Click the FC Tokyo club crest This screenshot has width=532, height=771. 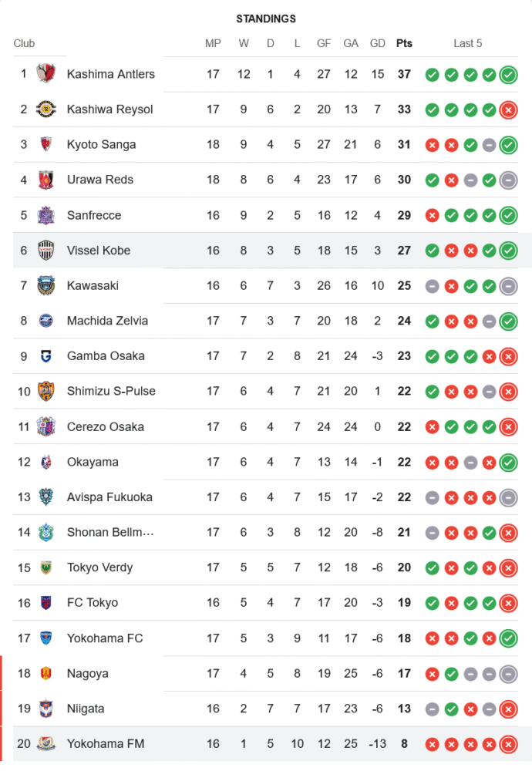coord(46,603)
